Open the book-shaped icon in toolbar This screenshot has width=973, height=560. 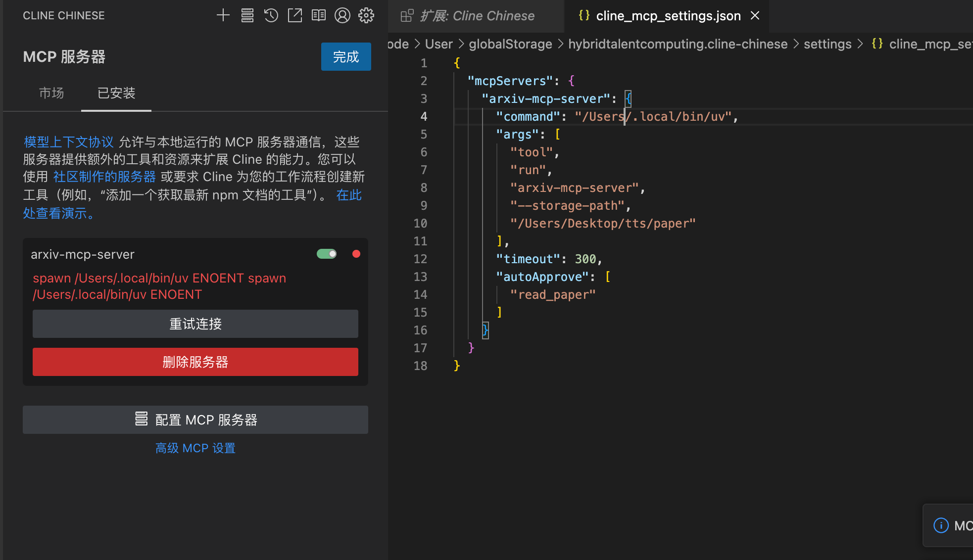[x=318, y=15]
